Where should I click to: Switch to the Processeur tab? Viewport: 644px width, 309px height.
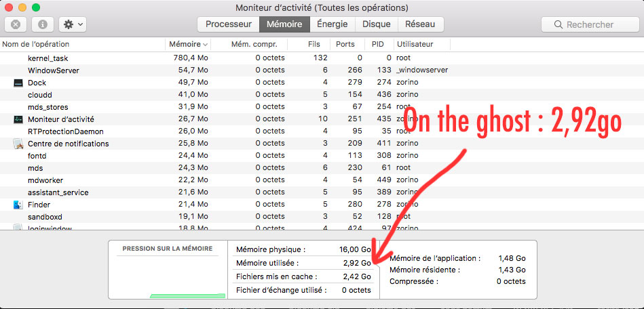pyautogui.click(x=229, y=24)
